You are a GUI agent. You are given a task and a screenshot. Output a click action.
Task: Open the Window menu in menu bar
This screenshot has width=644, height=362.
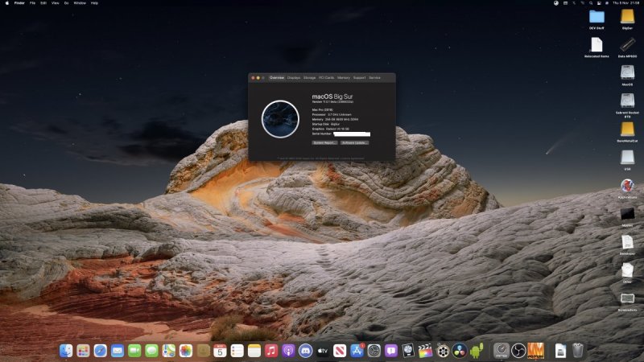80,3
